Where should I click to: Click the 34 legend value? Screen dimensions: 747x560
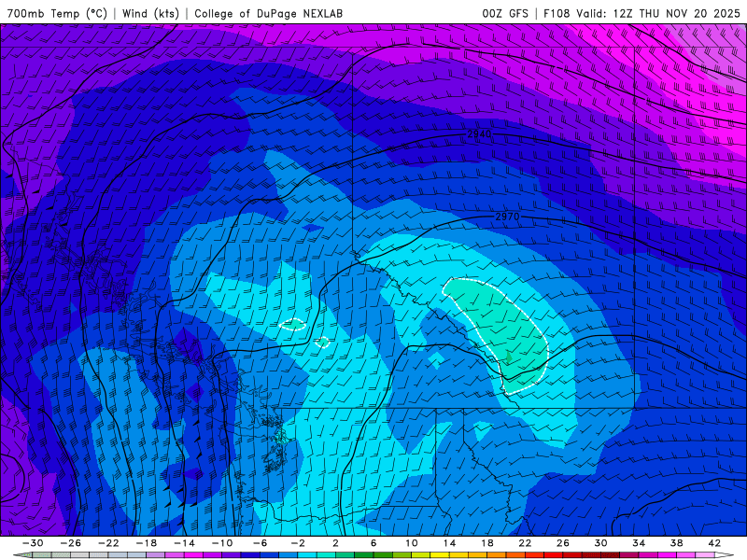pos(639,543)
